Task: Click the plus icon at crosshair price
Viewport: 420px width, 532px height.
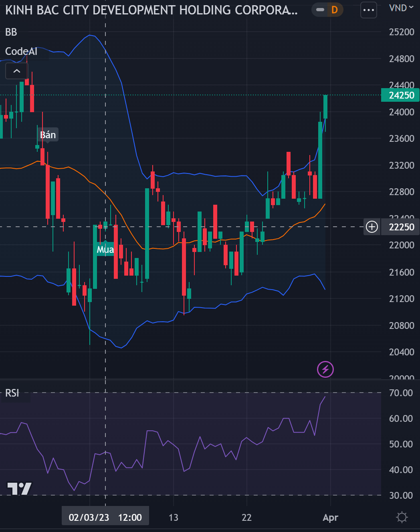Action: click(x=372, y=227)
